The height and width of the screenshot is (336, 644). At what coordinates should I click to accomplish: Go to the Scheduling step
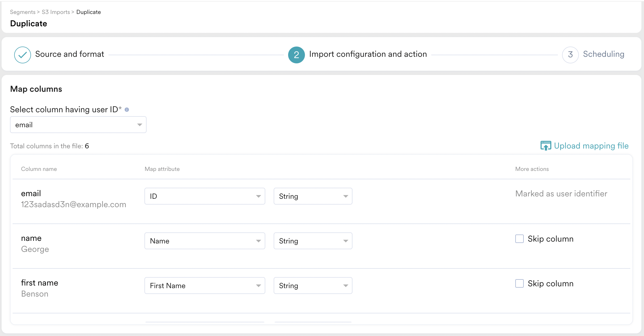pyautogui.click(x=604, y=54)
